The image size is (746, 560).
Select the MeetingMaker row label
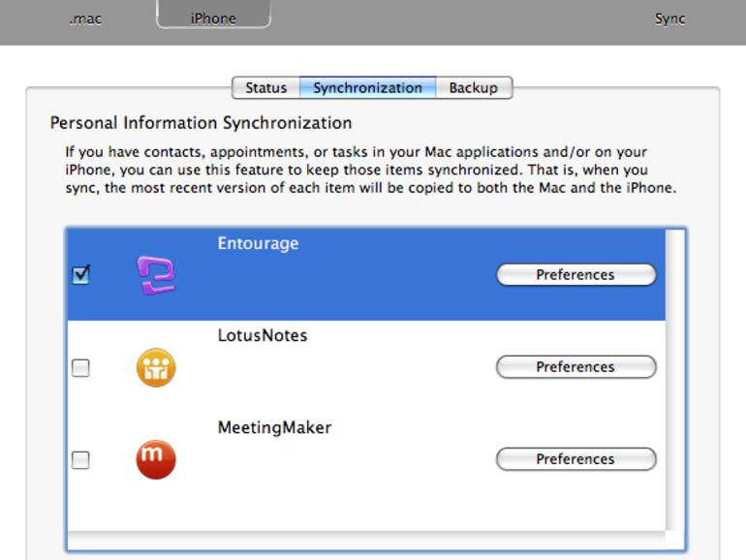tap(274, 427)
